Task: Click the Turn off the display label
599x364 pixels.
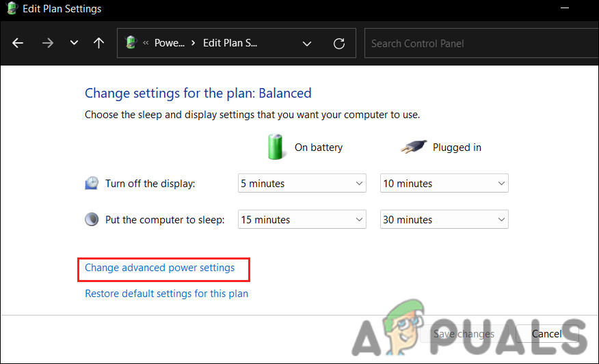Action: (x=150, y=184)
